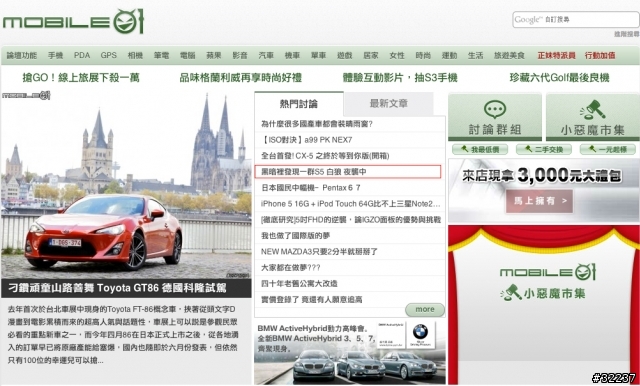Click the 我最低價 button
The image size is (640, 386).
(480, 149)
